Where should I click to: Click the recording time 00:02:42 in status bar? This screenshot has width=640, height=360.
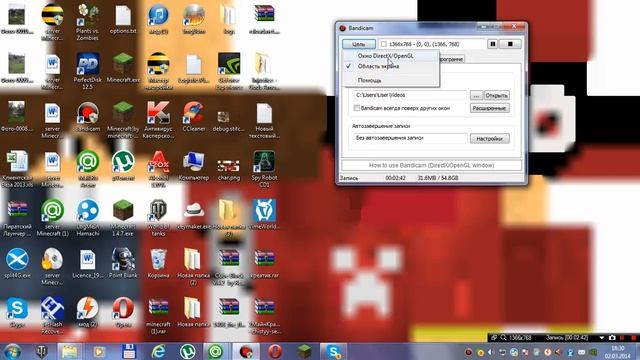395,178
